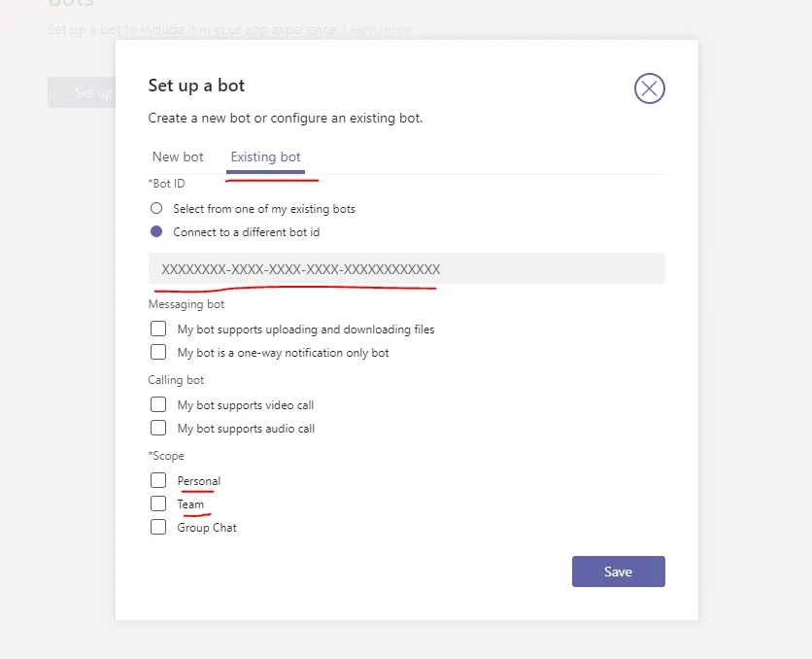The image size is (812, 659).
Task: Open the Learn more link
Action: 380,30
